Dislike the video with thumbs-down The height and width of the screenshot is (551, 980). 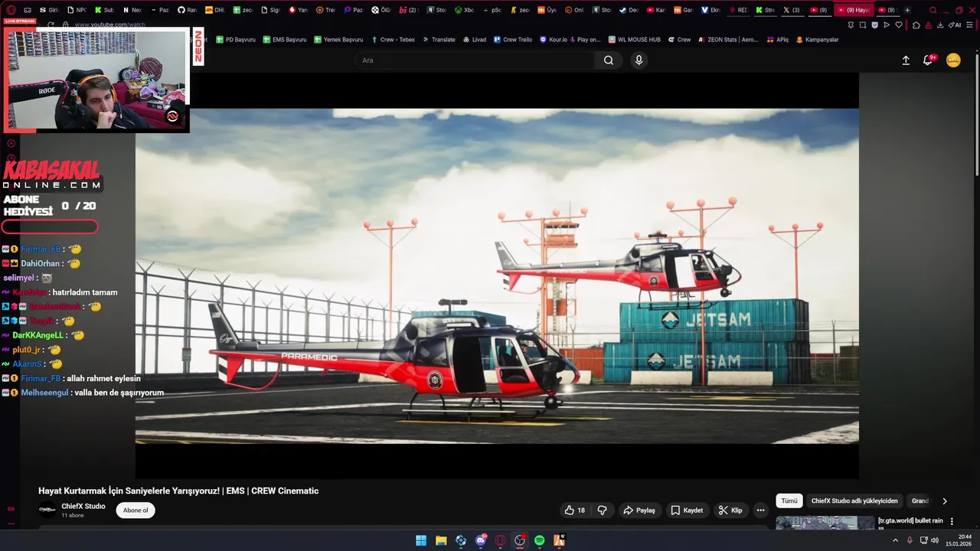pyautogui.click(x=603, y=510)
